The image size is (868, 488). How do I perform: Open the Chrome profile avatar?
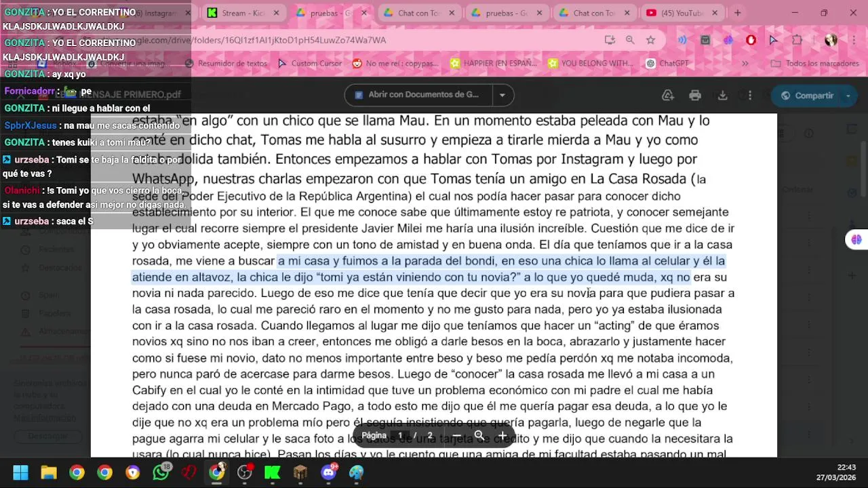(831, 40)
